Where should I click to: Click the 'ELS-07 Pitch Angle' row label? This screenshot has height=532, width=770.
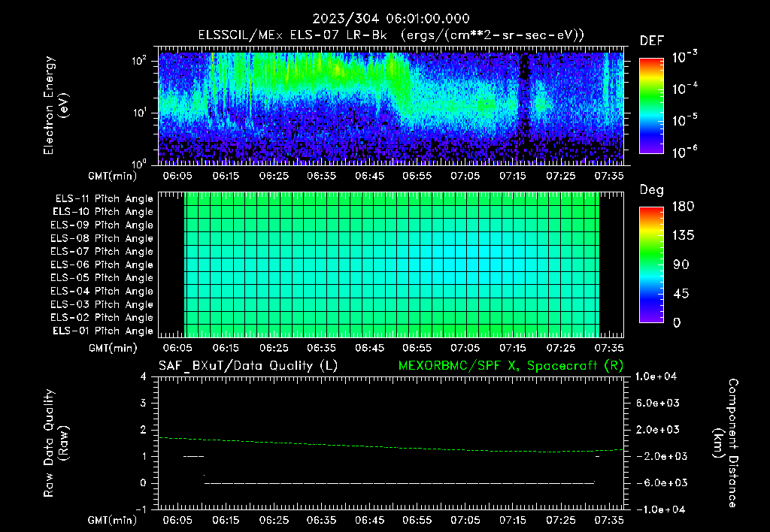102,251
